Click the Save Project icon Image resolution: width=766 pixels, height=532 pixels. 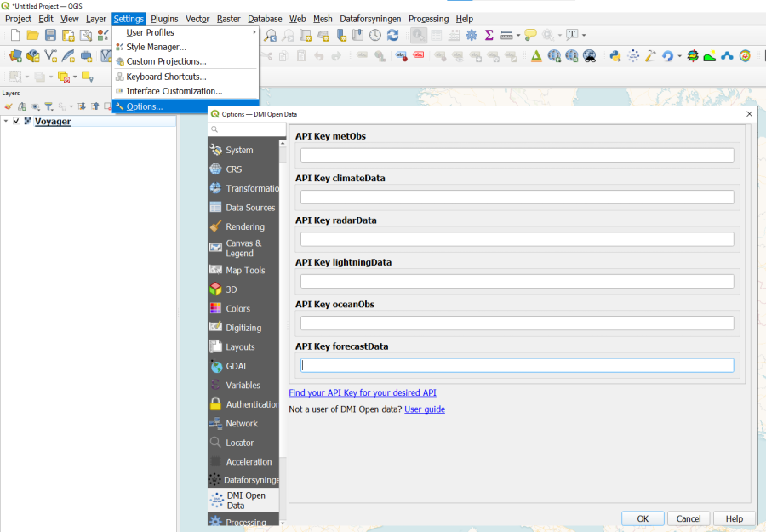click(x=50, y=35)
